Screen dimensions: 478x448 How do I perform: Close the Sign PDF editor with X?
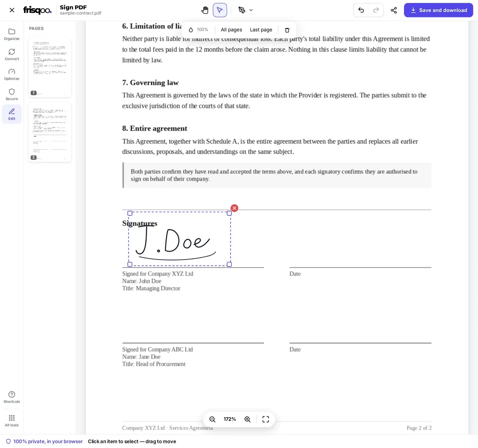tap(12, 10)
